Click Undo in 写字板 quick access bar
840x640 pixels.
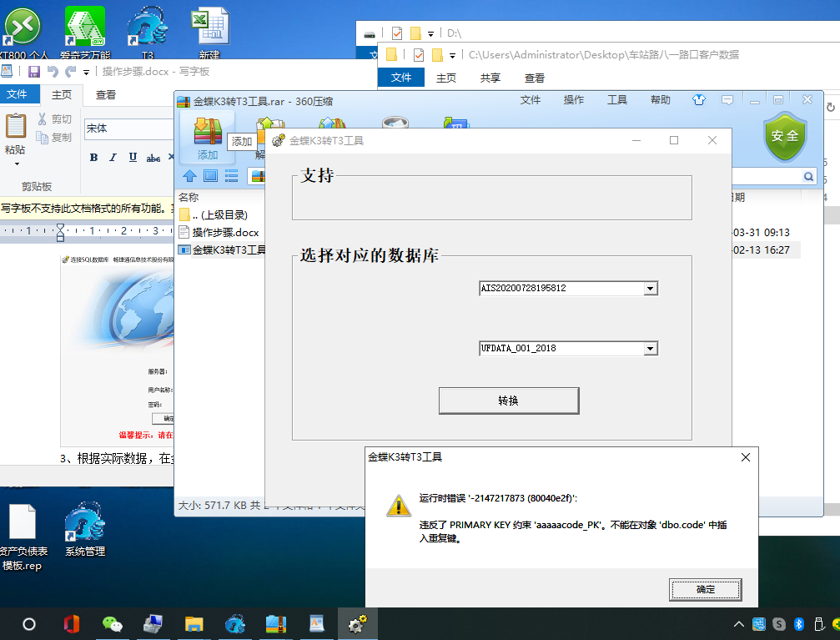coord(53,71)
